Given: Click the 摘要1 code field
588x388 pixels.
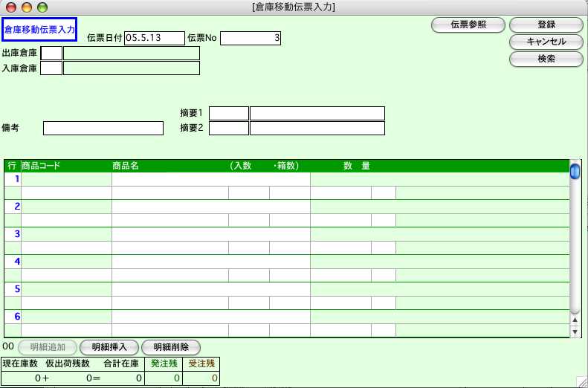Looking at the screenshot, I should [228, 113].
